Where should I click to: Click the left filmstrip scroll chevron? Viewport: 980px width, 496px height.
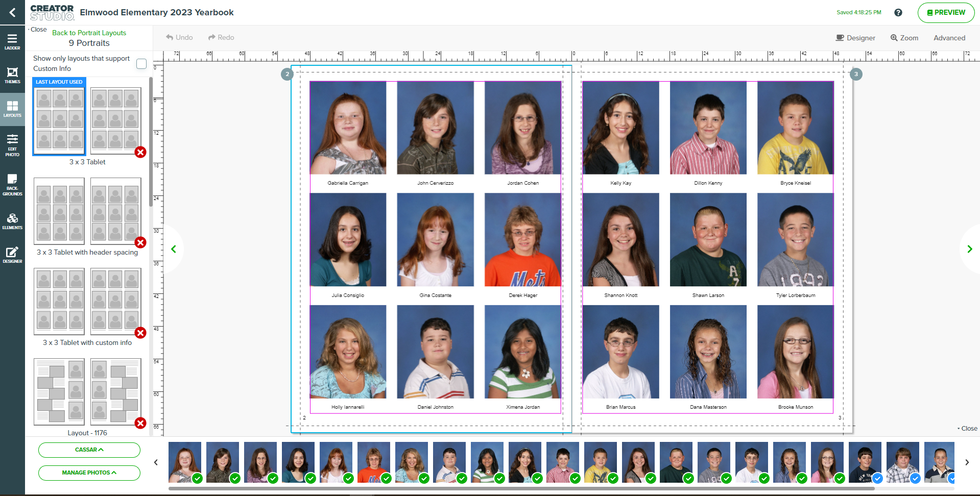click(x=156, y=462)
